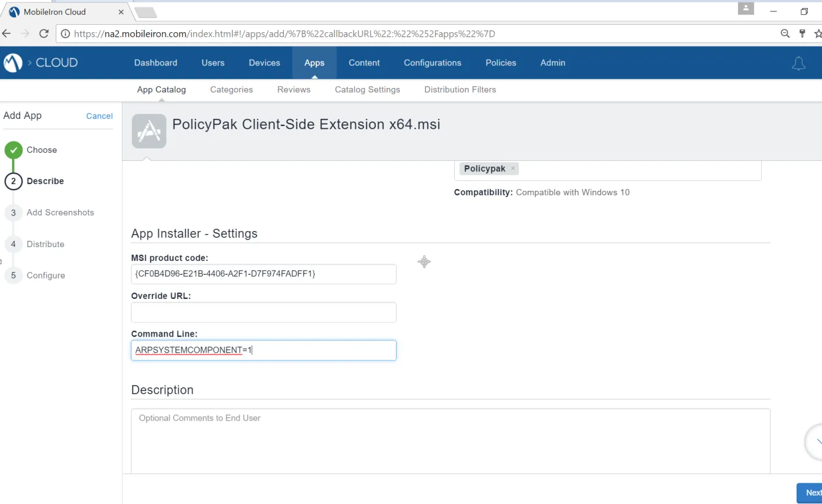Click the zoom magnifier icon in address bar
The width and height of the screenshot is (822, 504).
click(785, 34)
